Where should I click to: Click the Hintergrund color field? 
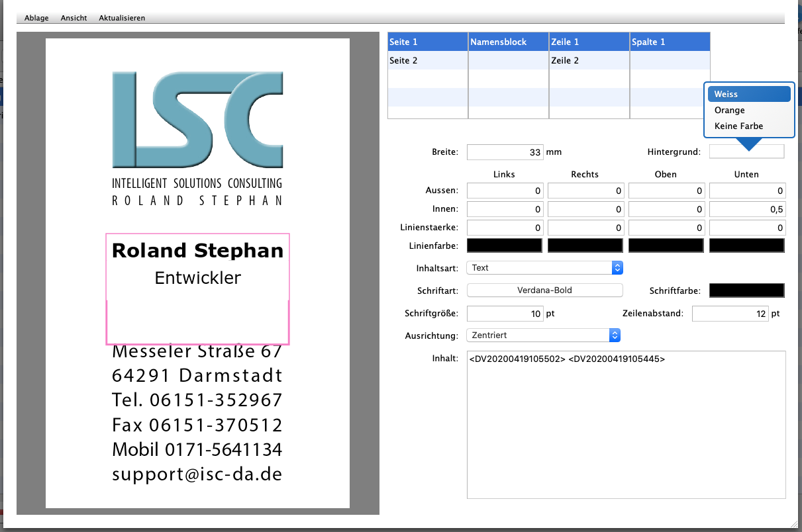tap(746, 152)
